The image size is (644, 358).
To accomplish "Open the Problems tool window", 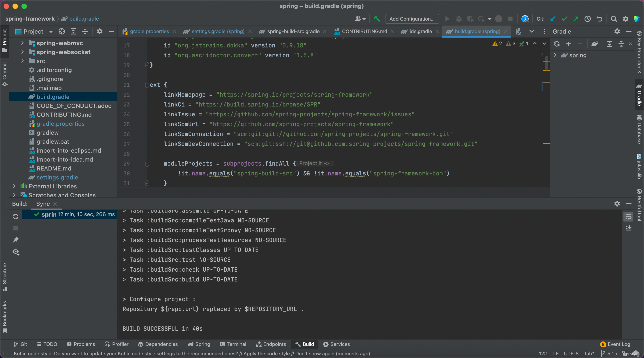I will [x=81, y=344].
